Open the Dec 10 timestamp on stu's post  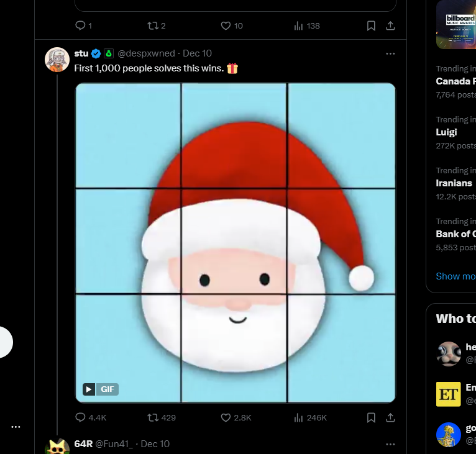pyautogui.click(x=197, y=53)
